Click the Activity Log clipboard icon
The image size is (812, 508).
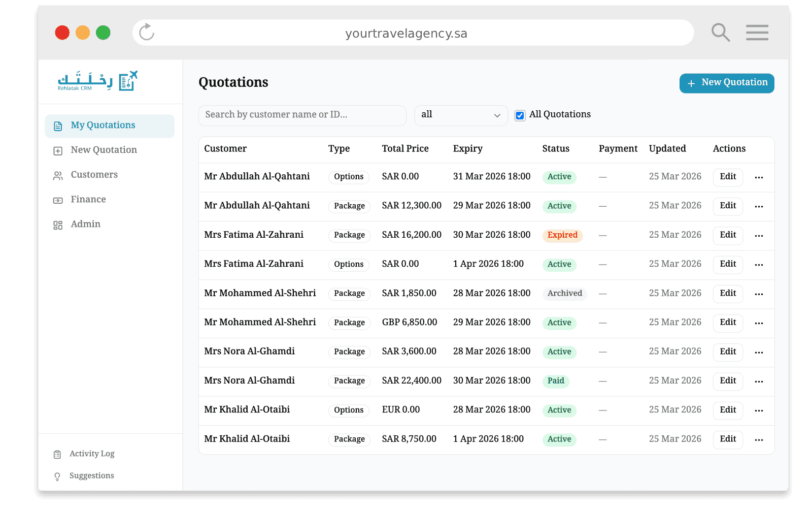coord(57,454)
